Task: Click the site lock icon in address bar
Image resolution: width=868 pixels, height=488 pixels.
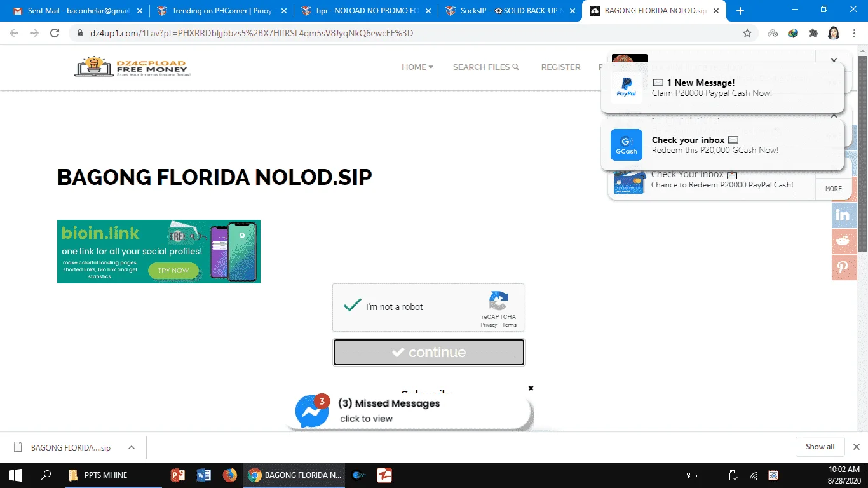Action: pyautogui.click(x=80, y=33)
